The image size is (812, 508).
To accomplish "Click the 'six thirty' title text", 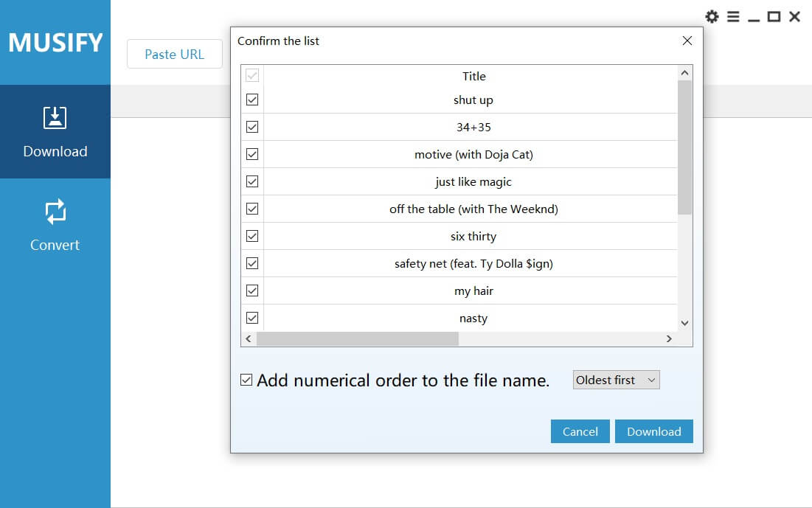I will 473,237.
